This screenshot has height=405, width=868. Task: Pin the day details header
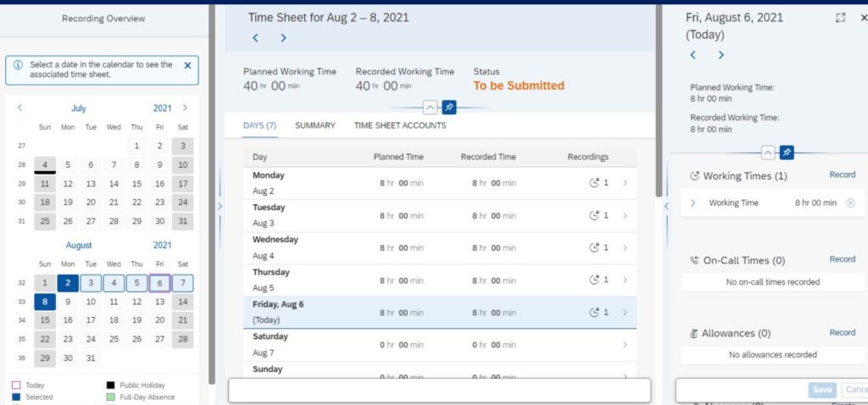coord(787,153)
